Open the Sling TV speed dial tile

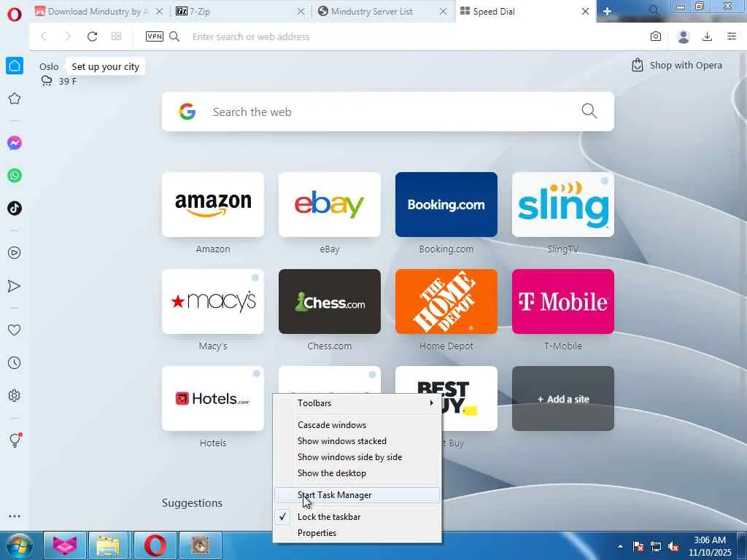(563, 205)
